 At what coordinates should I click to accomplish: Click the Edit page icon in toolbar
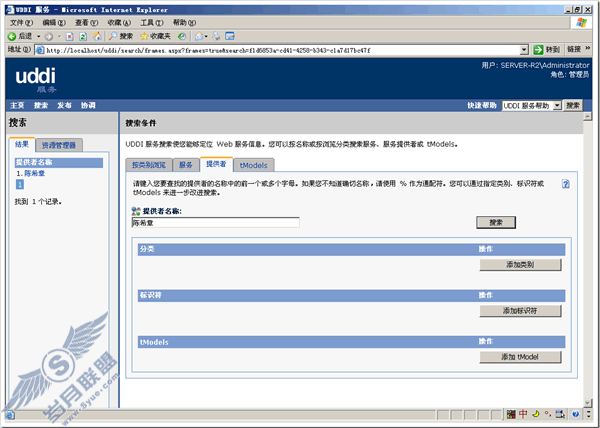(230, 36)
